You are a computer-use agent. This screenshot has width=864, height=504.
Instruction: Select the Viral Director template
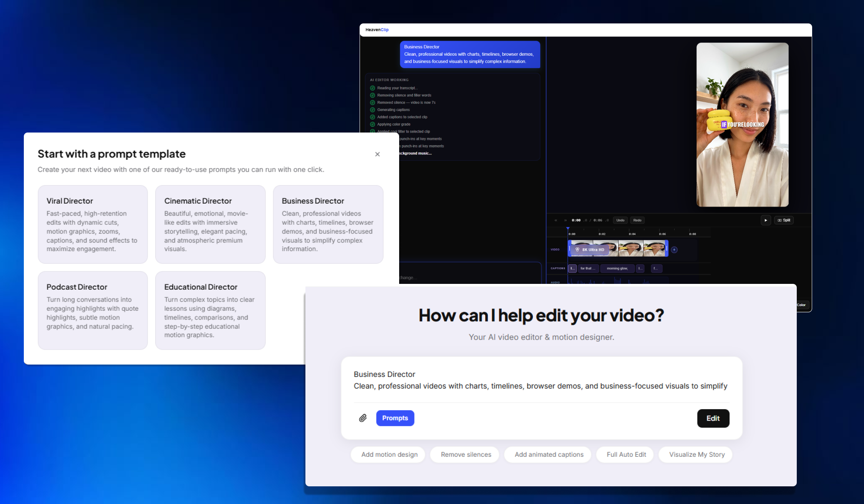pyautogui.click(x=93, y=224)
